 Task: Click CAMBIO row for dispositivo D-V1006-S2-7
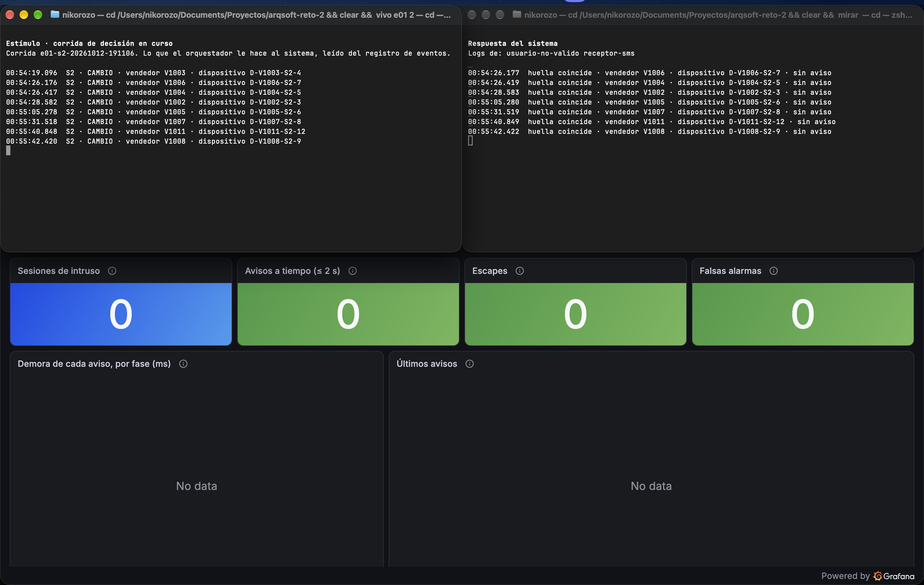(153, 83)
